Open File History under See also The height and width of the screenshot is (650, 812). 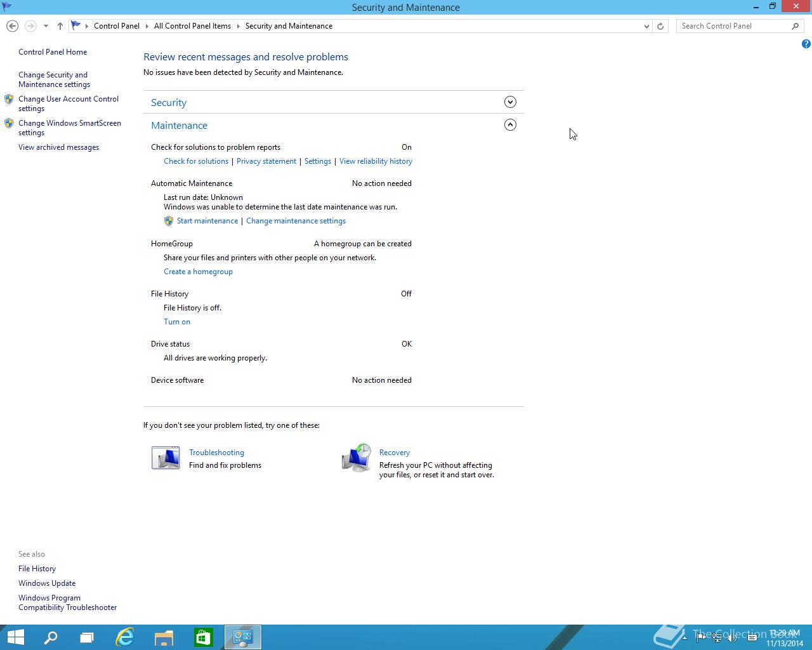pos(37,569)
